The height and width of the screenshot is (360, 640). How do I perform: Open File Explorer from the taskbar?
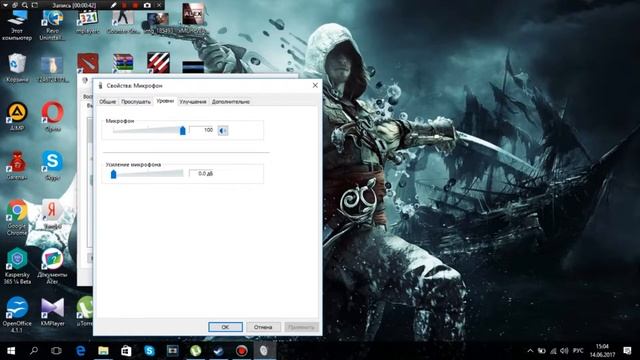tap(103, 351)
